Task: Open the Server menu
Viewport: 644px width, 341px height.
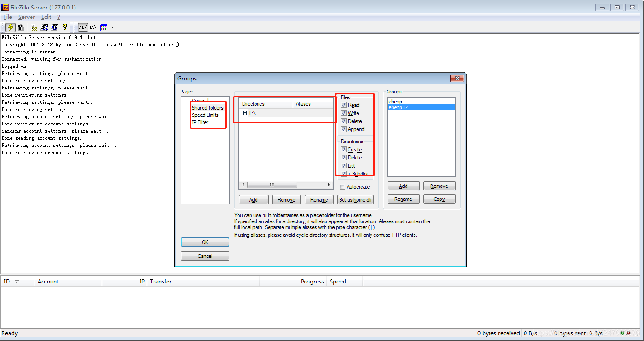Action: [26, 17]
